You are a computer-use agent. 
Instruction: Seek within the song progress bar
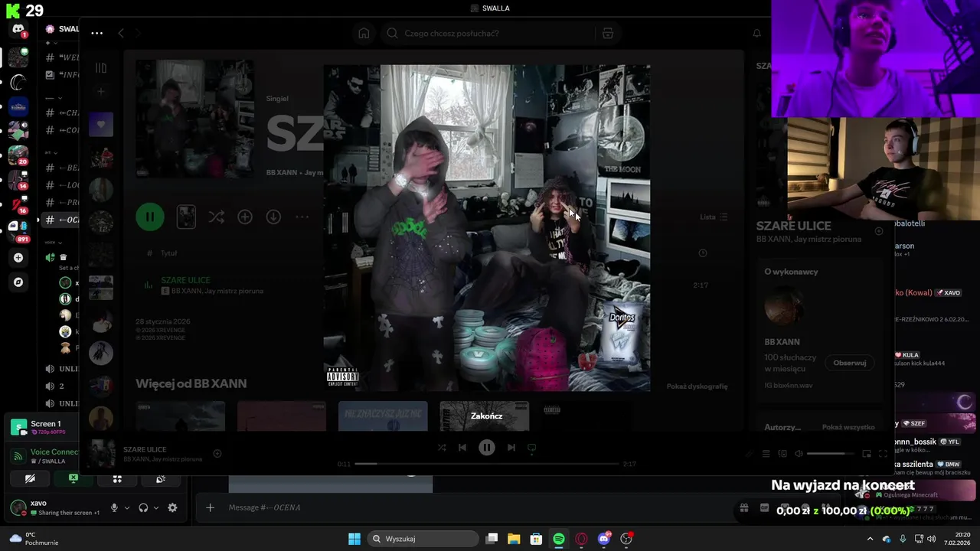(485, 464)
